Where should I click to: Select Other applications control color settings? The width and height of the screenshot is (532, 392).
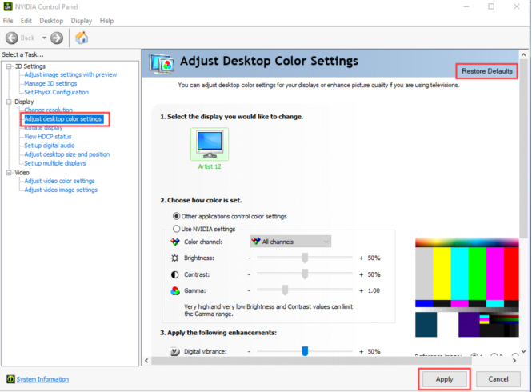(177, 216)
